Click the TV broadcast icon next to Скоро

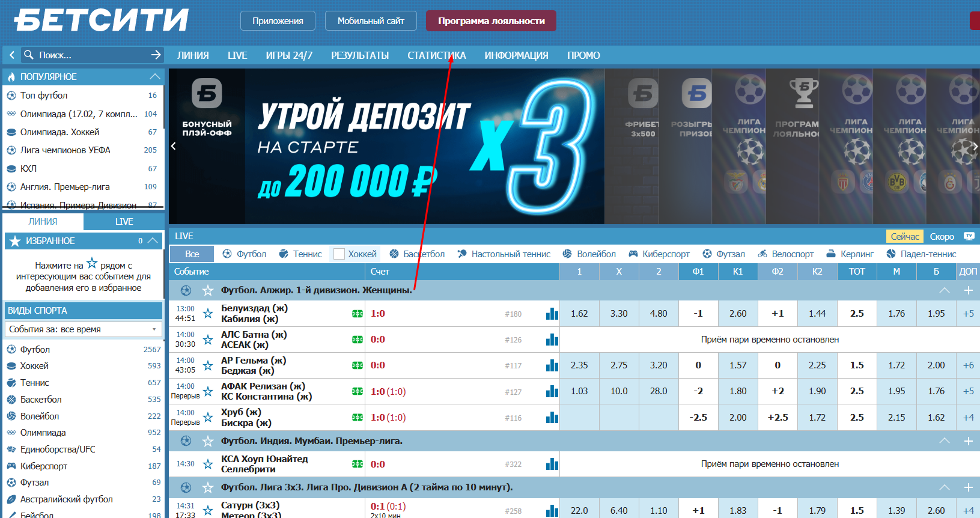click(x=969, y=236)
